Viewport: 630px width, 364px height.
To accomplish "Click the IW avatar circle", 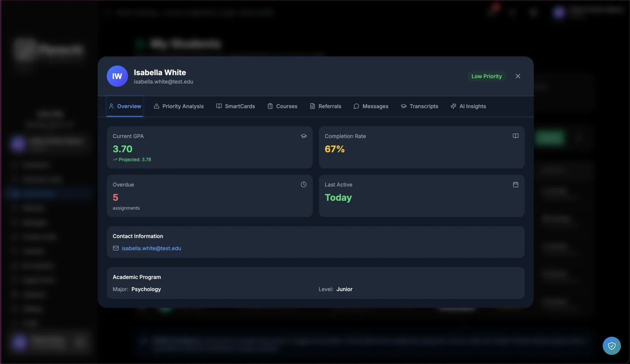I will tap(117, 76).
